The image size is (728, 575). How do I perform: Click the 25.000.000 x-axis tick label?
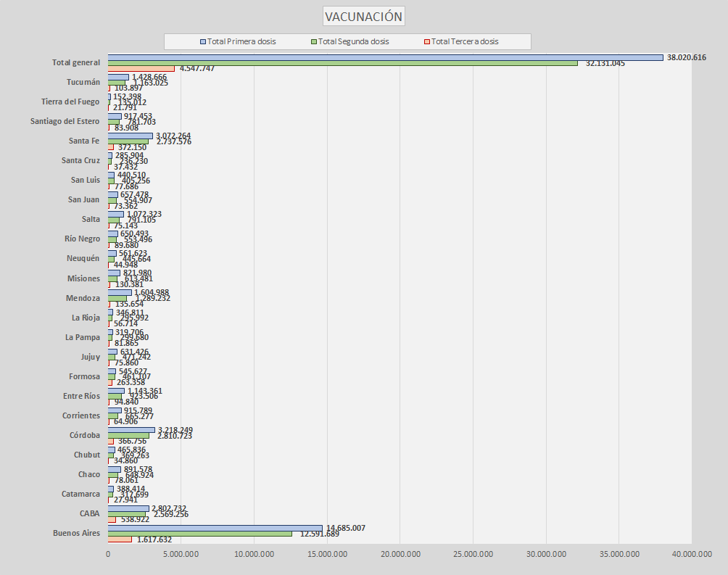473,554
